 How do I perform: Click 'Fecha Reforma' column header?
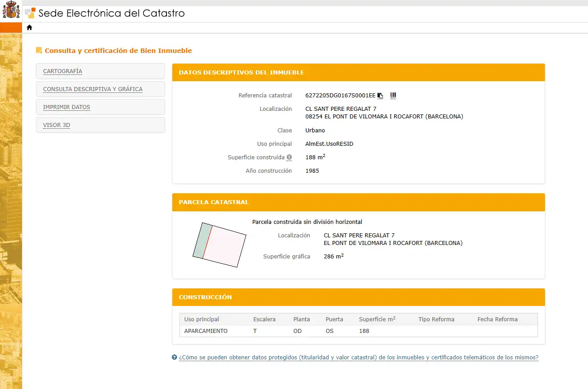click(x=497, y=319)
